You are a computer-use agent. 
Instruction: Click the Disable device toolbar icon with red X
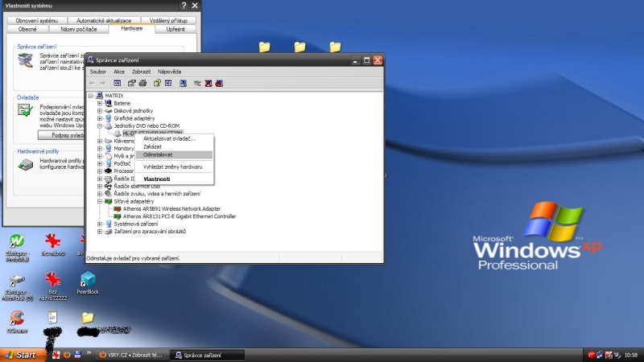coord(208,84)
